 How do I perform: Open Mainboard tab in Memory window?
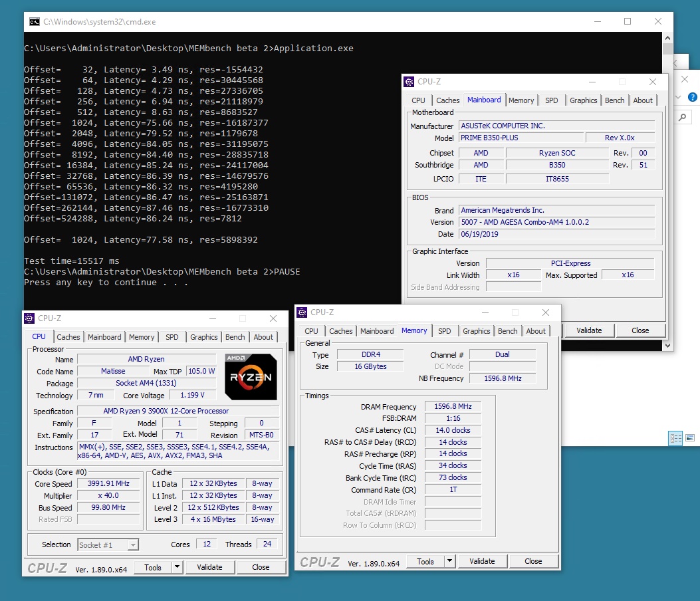coord(377,331)
